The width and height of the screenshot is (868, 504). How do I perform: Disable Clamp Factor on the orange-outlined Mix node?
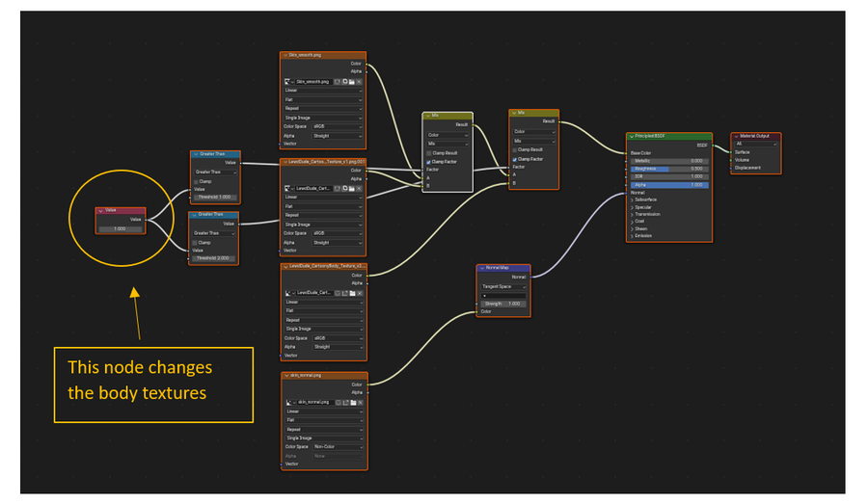click(516, 158)
